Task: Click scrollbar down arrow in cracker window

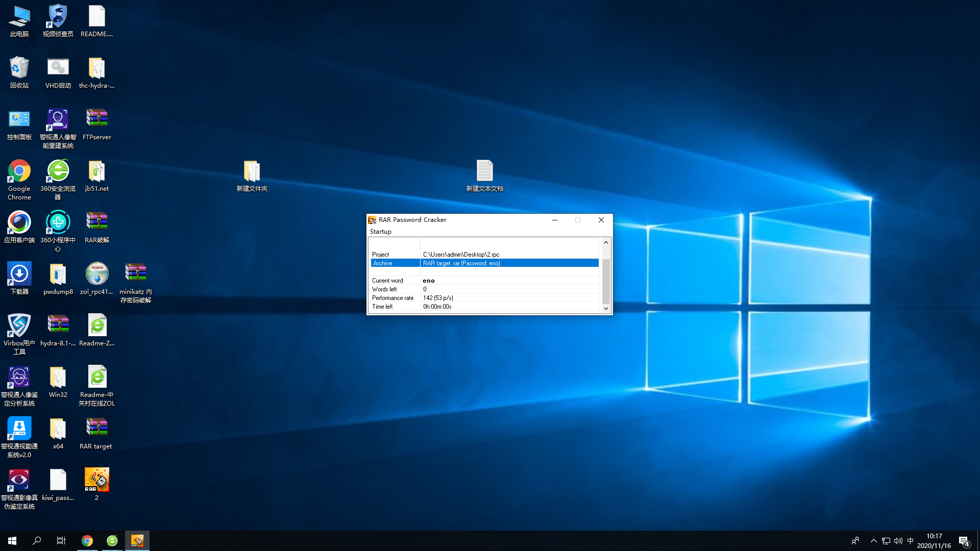Action: pos(606,308)
